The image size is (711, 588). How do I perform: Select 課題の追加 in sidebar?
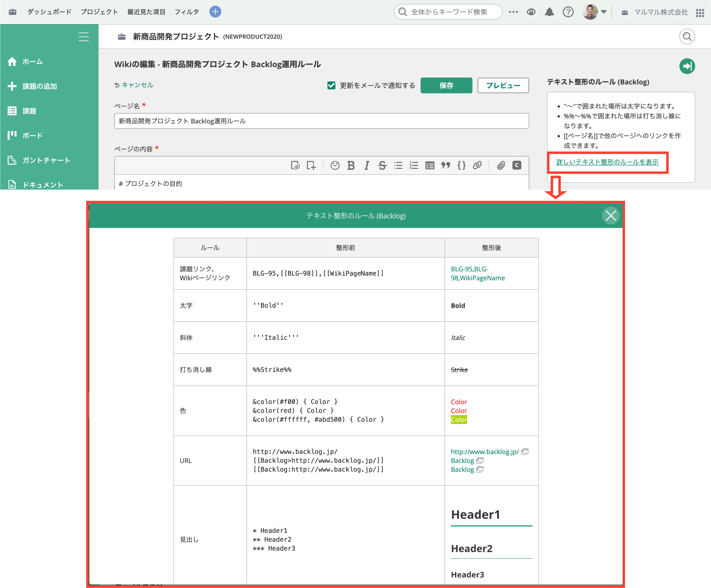[x=40, y=86]
